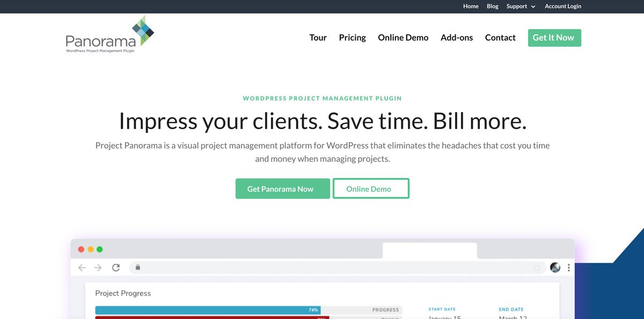Open the Pricing menu item
Image resolution: width=644 pixels, height=319 pixels.
353,38
